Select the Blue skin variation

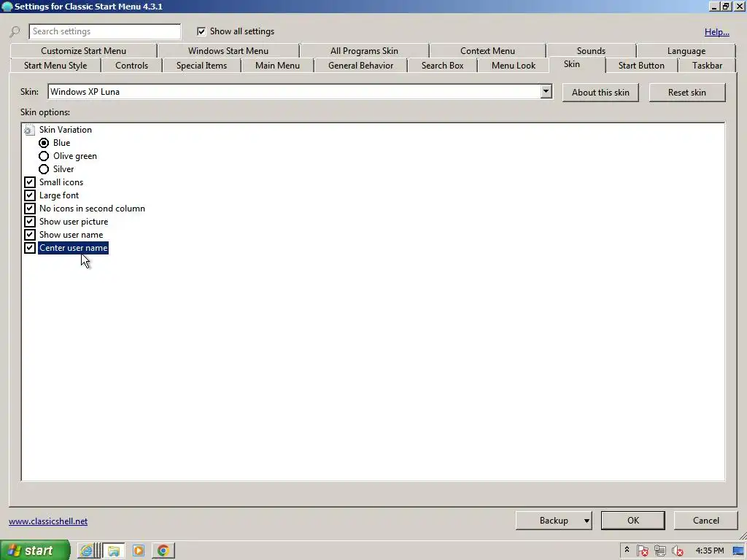[44, 143]
